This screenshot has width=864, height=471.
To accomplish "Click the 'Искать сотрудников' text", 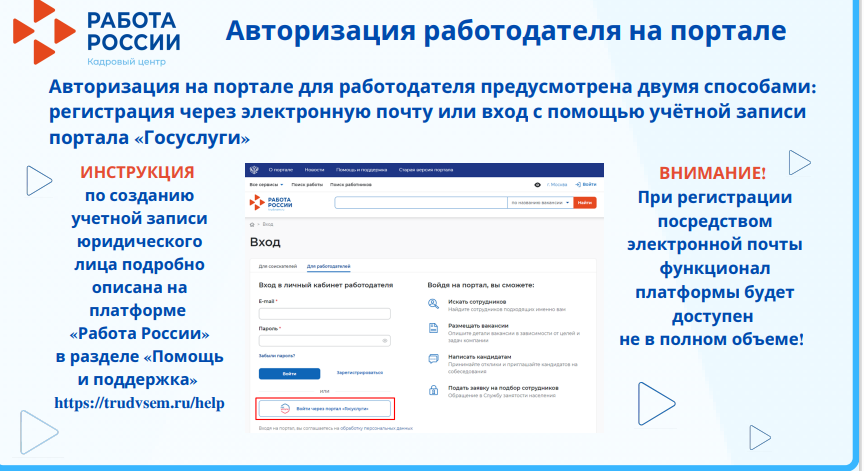I will click(x=477, y=302).
